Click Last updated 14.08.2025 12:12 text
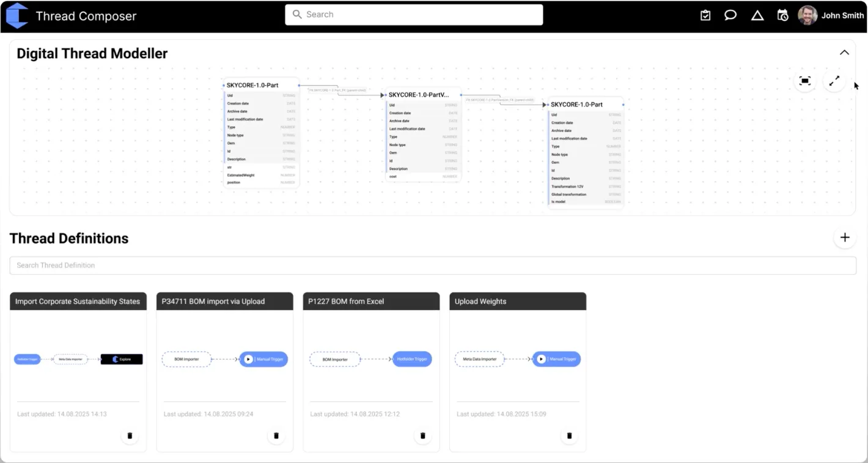868x463 pixels. pyautogui.click(x=355, y=414)
